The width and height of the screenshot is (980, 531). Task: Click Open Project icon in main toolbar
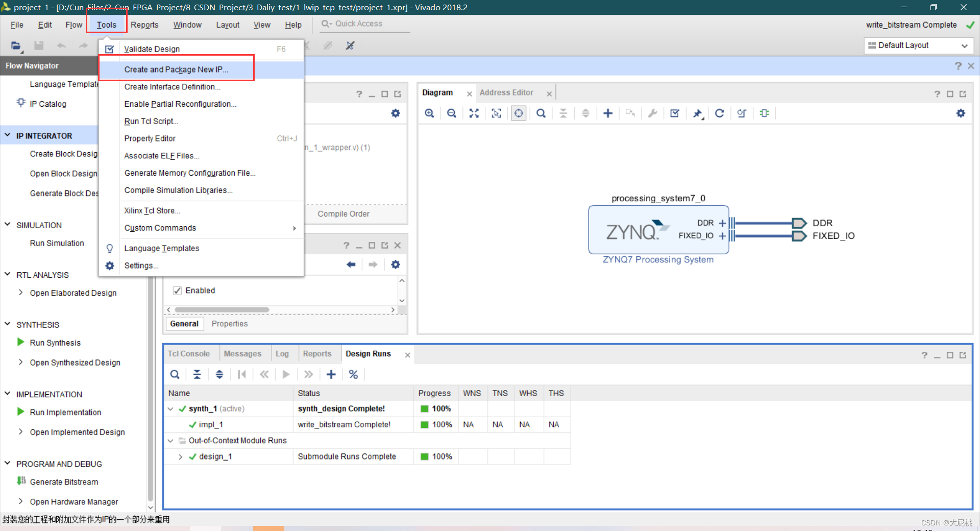tap(16, 45)
